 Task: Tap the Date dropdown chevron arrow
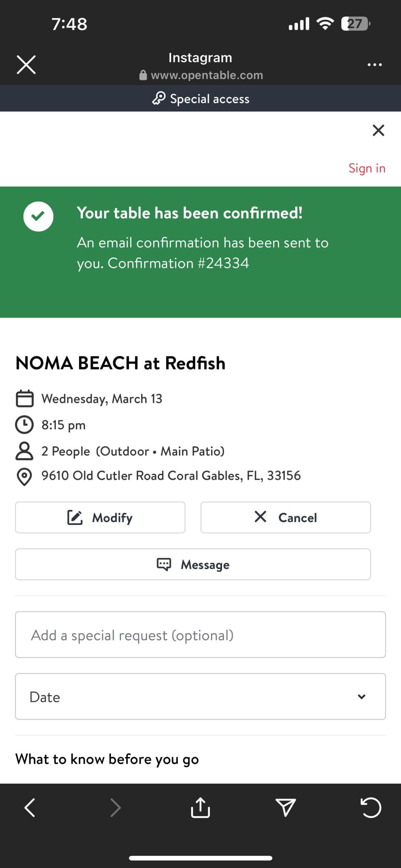[x=361, y=696]
